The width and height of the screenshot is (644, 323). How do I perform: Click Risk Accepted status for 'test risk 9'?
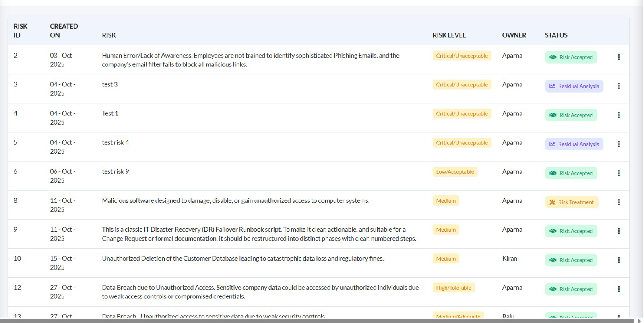pyautogui.click(x=571, y=173)
